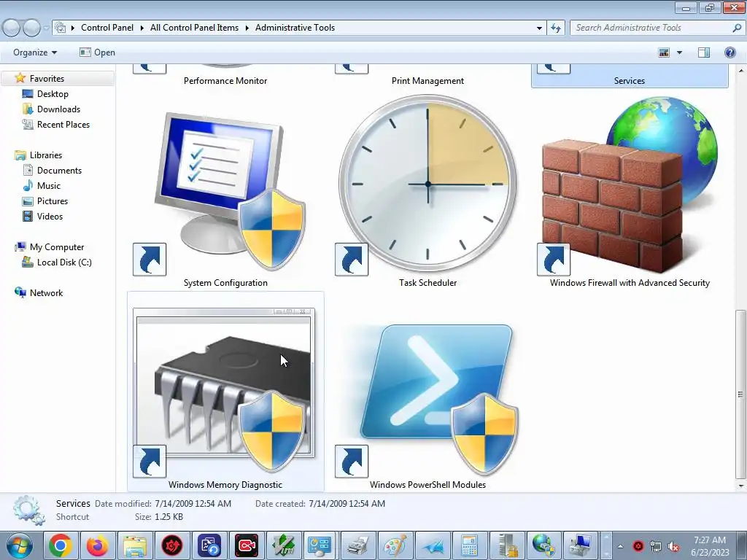Launch Firefox from the taskbar
The image size is (747, 560).
(97, 545)
